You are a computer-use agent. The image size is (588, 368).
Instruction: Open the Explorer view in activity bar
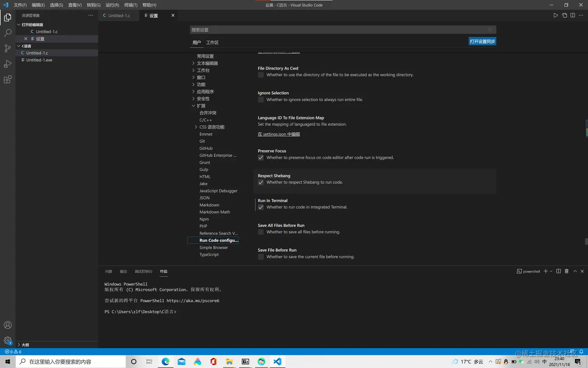click(x=7, y=18)
